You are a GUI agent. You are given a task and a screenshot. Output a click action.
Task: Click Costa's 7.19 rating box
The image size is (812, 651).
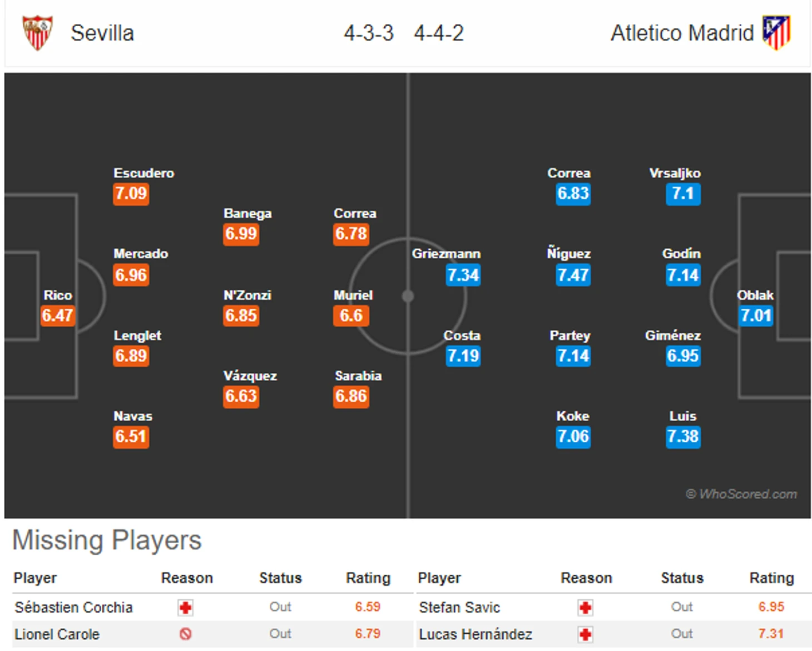pos(463,356)
